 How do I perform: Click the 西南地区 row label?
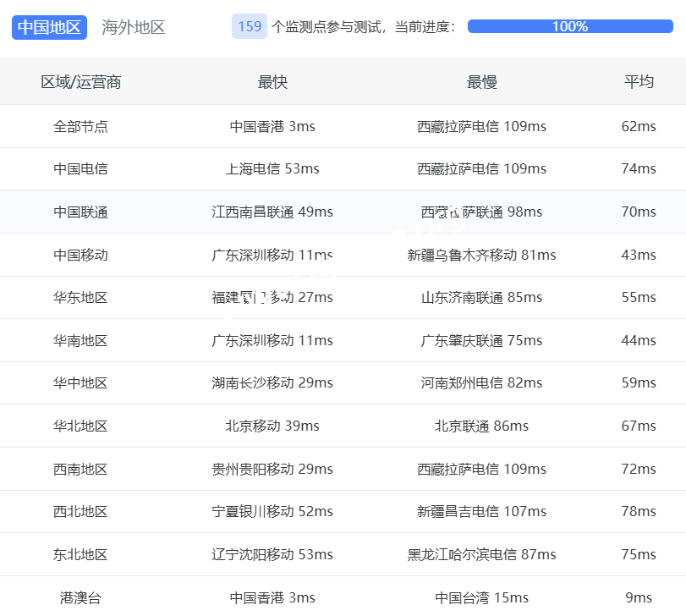click(81, 469)
